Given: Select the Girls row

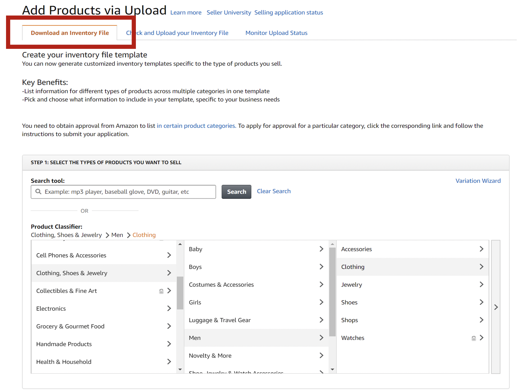Looking at the screenshot, I should point(256,302).
